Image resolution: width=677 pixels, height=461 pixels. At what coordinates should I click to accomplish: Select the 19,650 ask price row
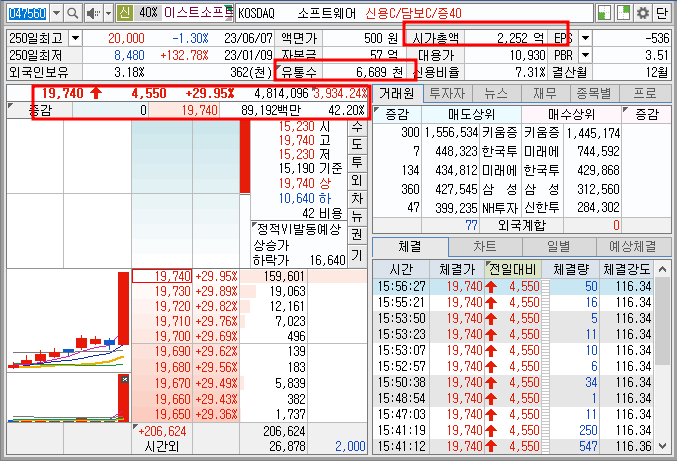point(186,414)
